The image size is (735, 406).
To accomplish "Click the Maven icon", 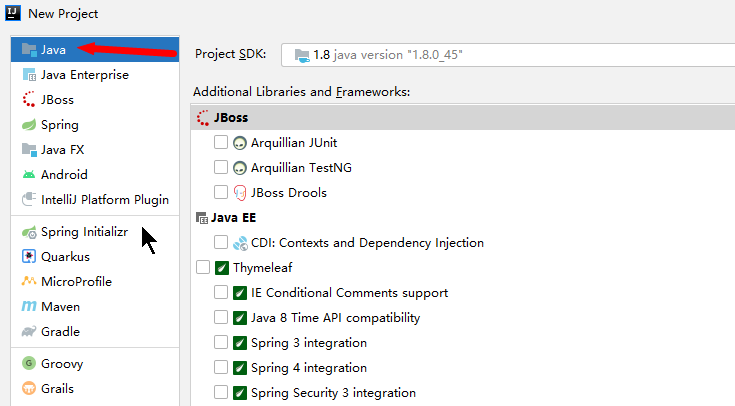I will tap(29, 307).
